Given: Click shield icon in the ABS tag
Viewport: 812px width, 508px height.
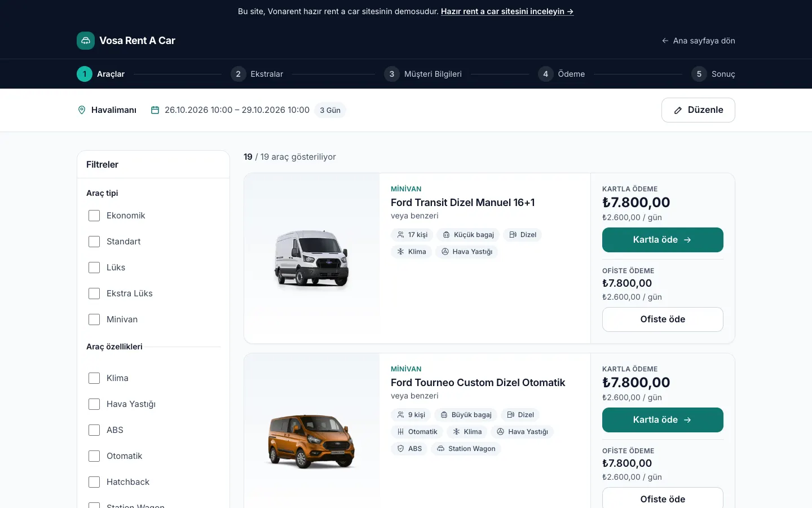Looking at the screenshot, I should tap(400, 449).
